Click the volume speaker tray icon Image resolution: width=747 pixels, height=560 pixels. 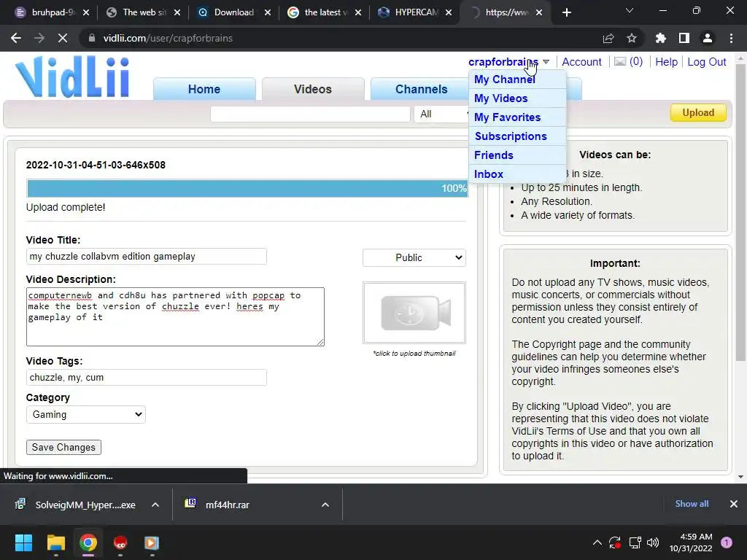point(653,542)
